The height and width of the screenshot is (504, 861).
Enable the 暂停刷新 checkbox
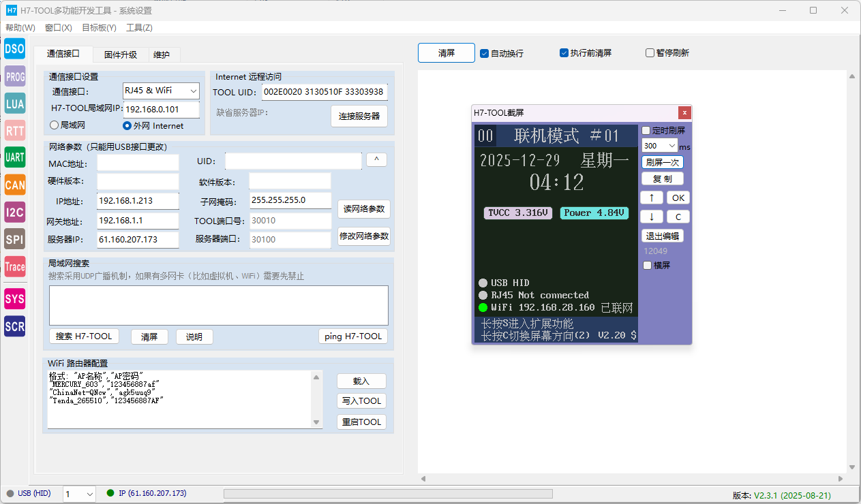(650, 53)
